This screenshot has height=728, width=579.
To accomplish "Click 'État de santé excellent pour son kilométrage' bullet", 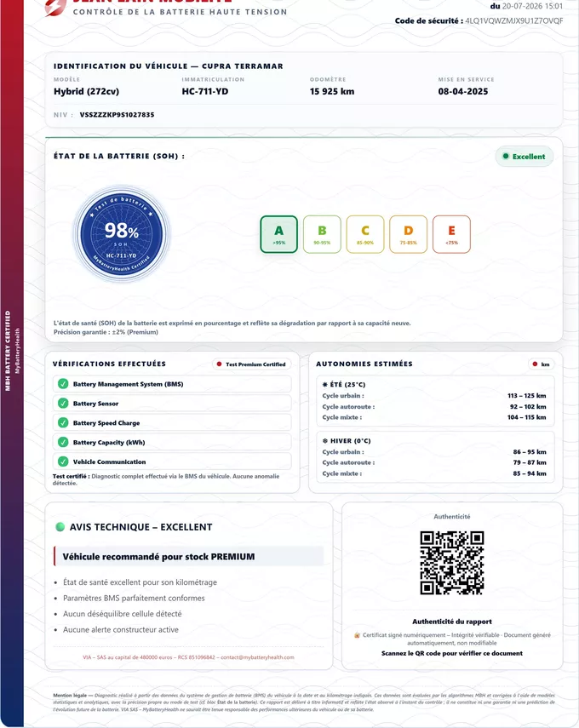I will coord(140,582).
